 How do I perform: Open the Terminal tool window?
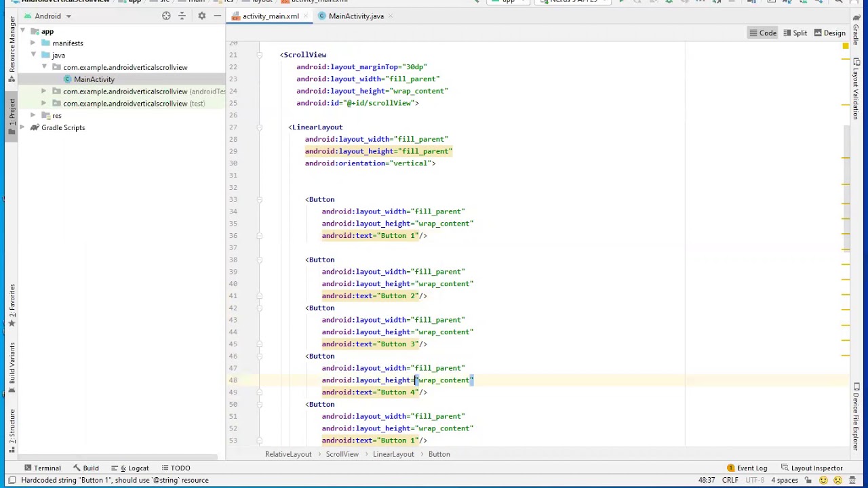click(x=42, y=468)
